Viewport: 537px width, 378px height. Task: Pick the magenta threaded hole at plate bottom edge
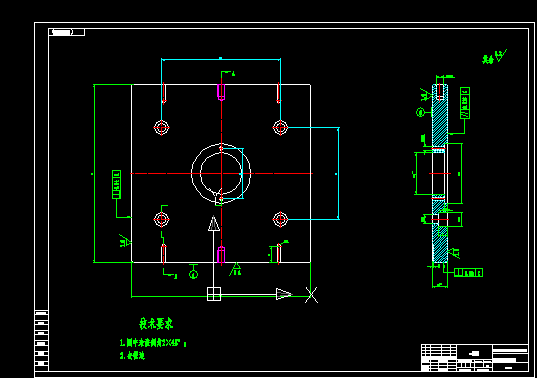[x=221, y=255]
